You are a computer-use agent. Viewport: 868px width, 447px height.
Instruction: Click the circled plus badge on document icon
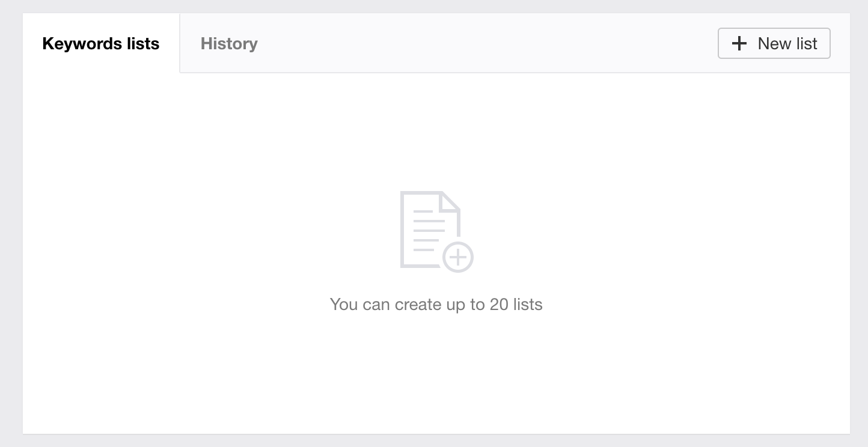click(x=458, y=258)
